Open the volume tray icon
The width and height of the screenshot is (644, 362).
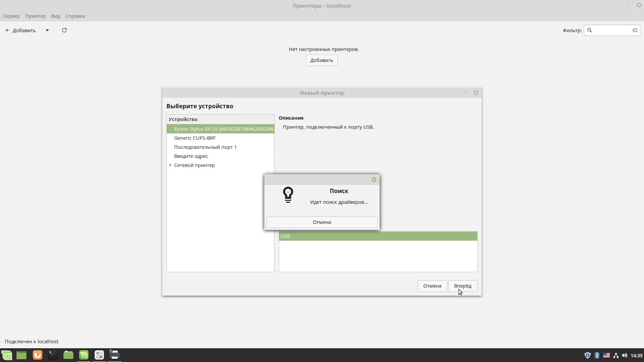point(624,355)
